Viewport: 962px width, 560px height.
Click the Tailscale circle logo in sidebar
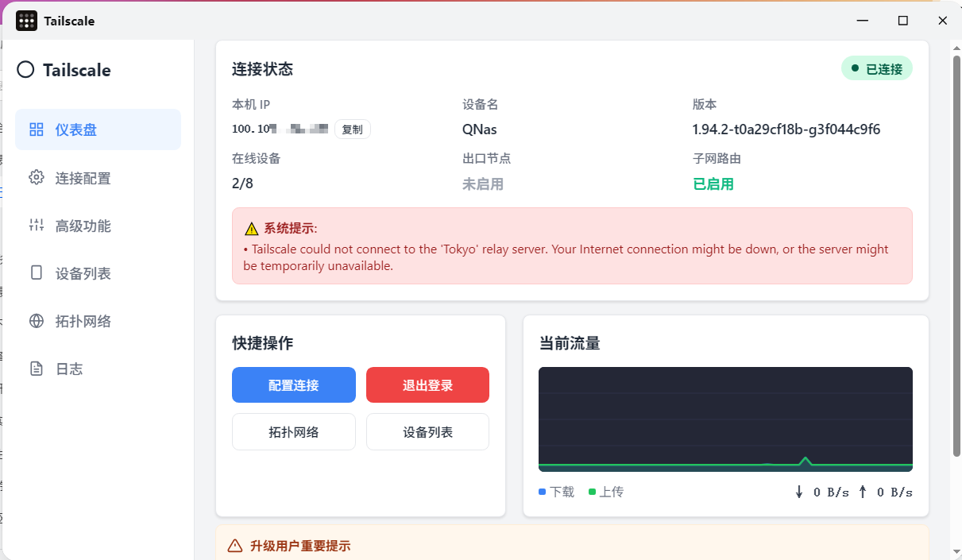[x=25, y=70]
